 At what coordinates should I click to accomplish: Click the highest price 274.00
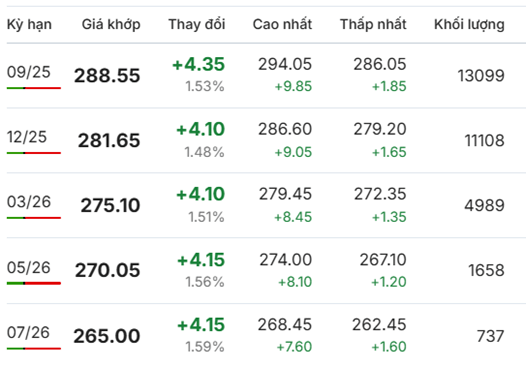(285, 260)
